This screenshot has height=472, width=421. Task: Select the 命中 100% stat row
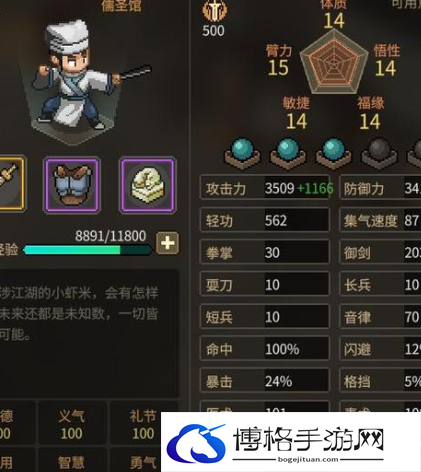coord(265,349)
